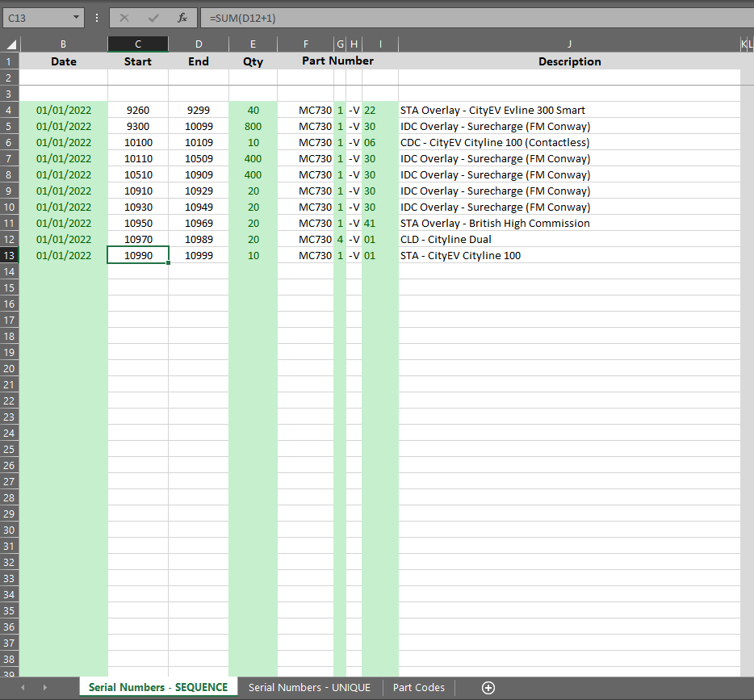Select column D by its header
Viewport: 754px width, 700px height.
[x=198, y=44]
